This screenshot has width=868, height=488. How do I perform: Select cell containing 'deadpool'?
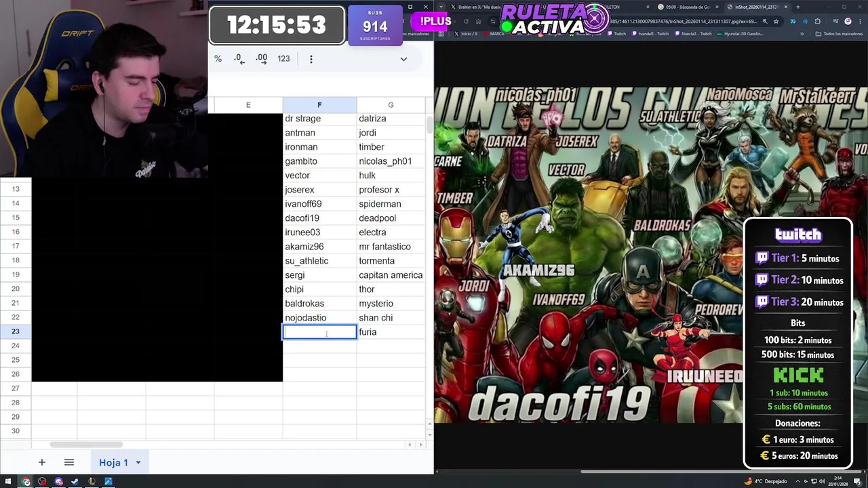pos(391,218)
